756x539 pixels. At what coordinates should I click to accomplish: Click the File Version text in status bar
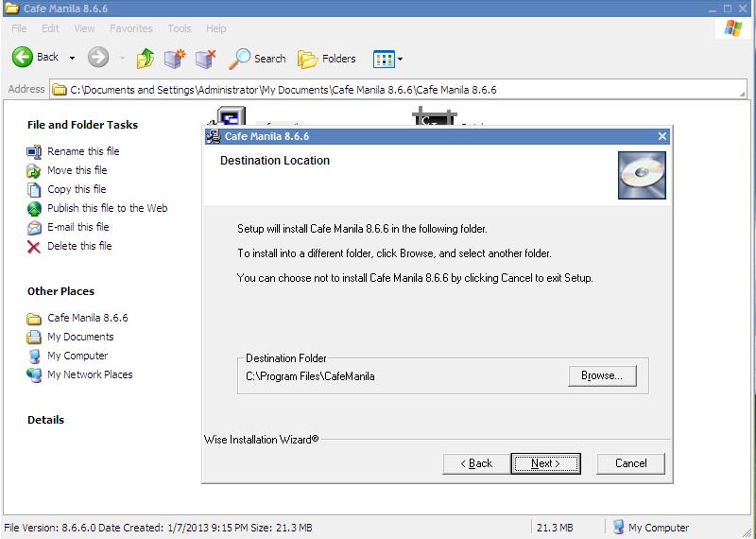pyautogui.click(x=158, y=528)
